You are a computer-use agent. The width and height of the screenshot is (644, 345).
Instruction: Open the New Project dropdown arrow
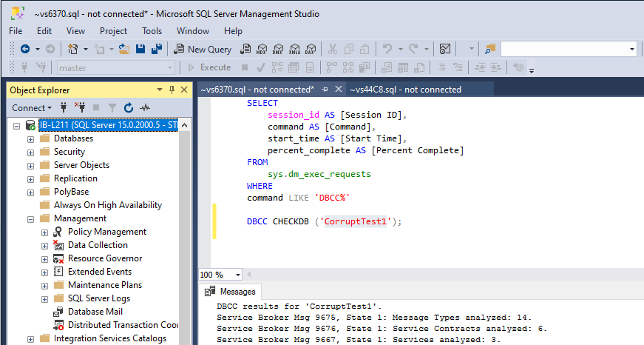pyautogui.click(x=86, y=50)
